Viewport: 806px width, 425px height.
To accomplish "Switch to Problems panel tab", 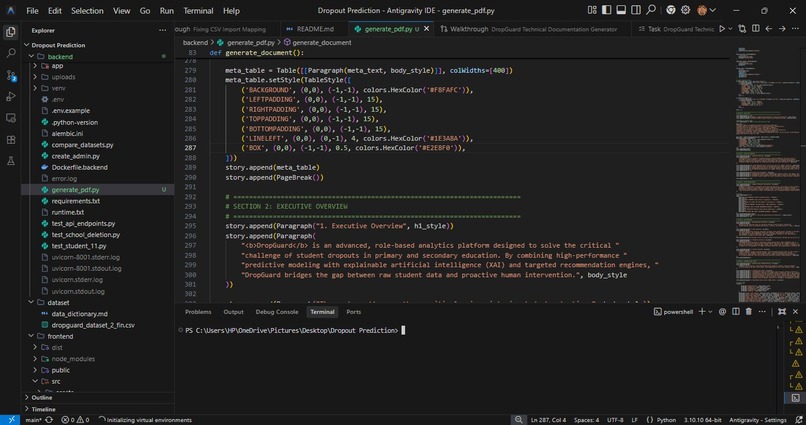I will pos(198,312).
